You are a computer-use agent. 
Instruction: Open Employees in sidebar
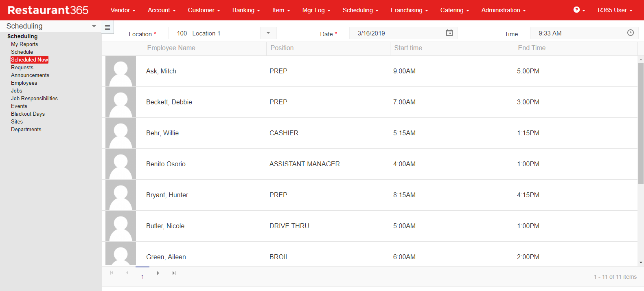[24, 83]
